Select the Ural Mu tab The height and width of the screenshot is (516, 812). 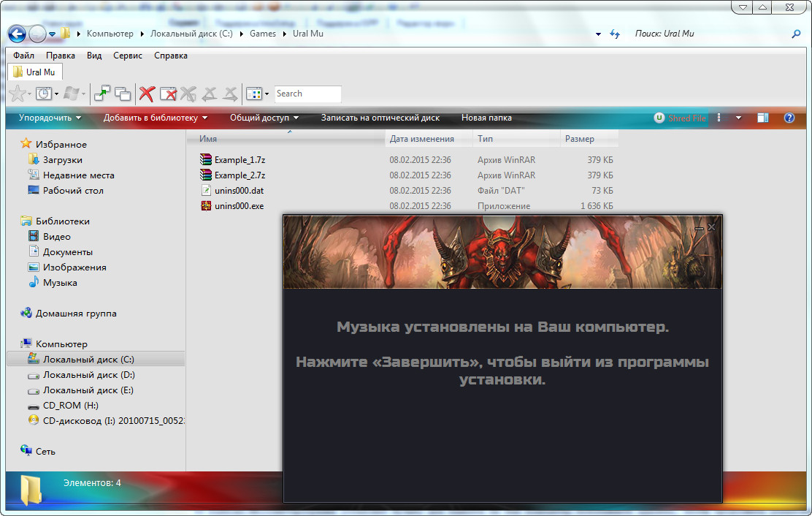coord(35,72)
